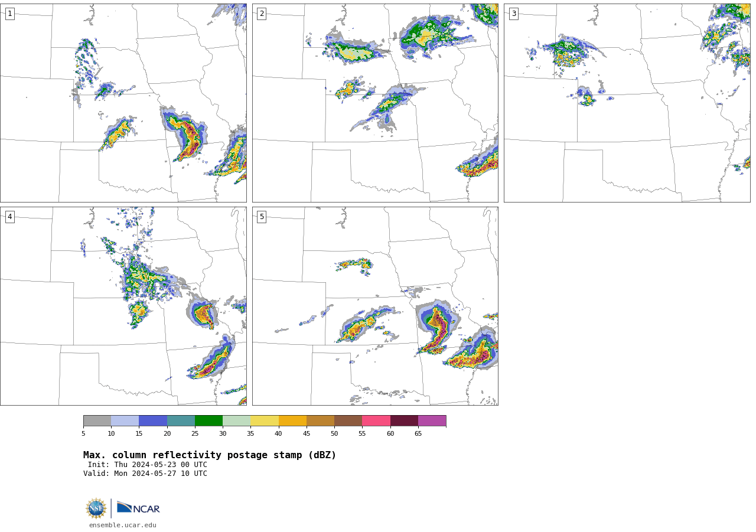The height and width of the screenshot is (532, 756).
Task: Click the tan 45-50 dBZ swatch
Action: (320, 421)
